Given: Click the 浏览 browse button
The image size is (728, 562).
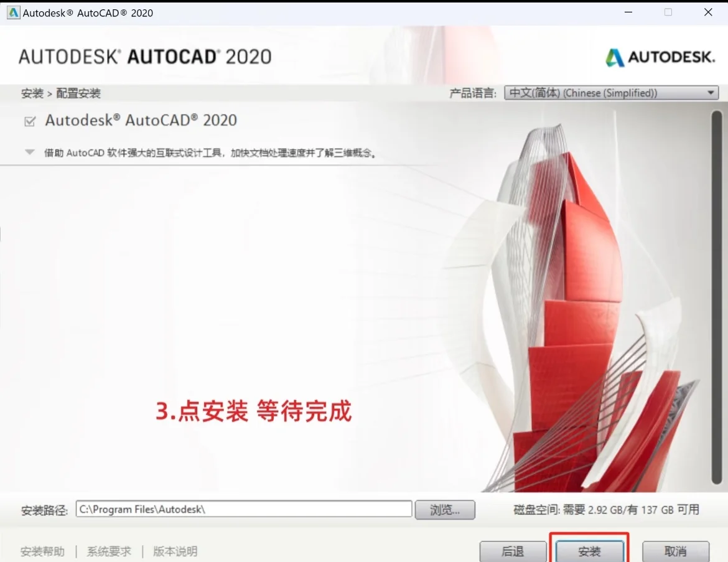Looking at the screenshot, I should [444, 509].
